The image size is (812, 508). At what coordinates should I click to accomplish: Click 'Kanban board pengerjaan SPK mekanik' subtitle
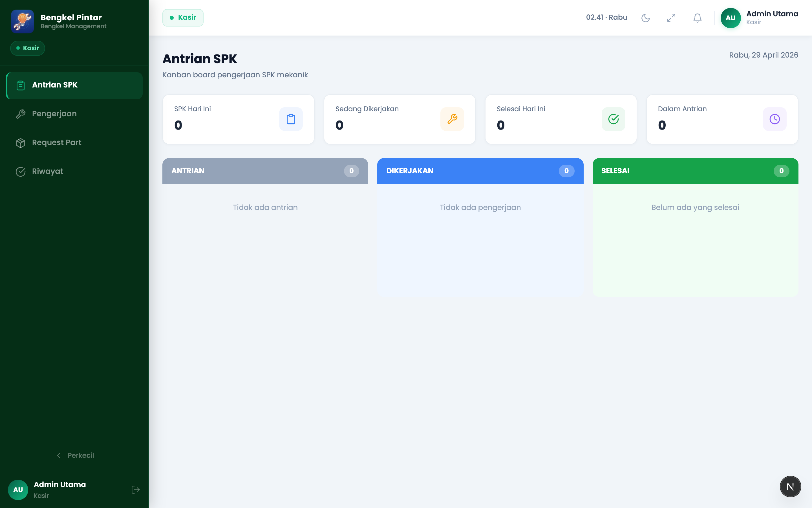235,75
